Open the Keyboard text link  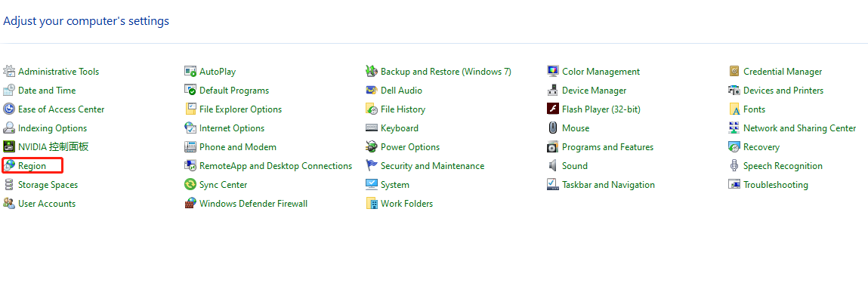(x=400, y=128)
